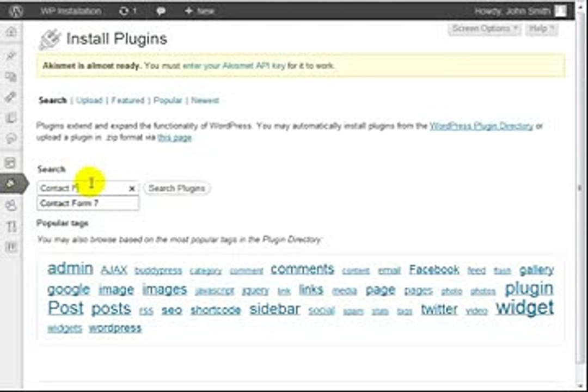Image resolution: width=588 pixels, height=392 pixels.
Task: Open the + New menu
Action: [199, 11]
